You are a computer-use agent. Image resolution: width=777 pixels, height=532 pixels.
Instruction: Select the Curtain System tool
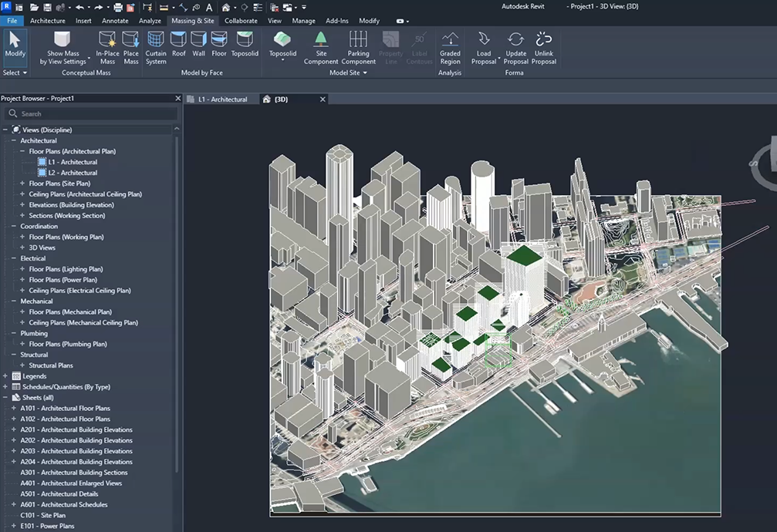coord(156,48)
